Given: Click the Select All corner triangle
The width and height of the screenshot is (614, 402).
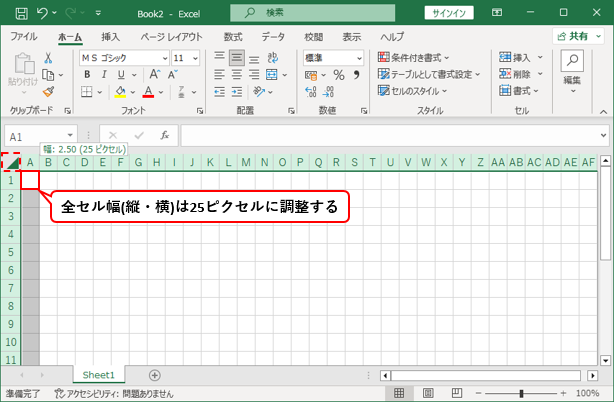Looking at the screenshot, I should pos(11,162).
